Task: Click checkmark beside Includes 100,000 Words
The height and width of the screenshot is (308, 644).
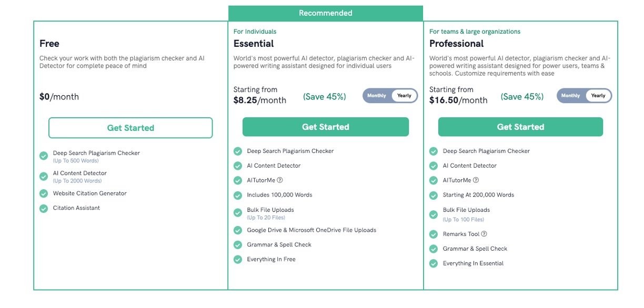Action: tap(238, 195)
